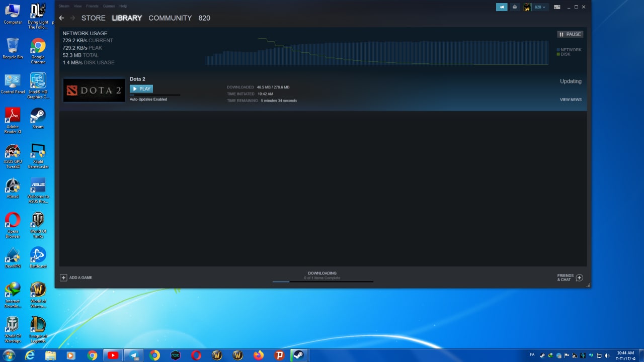Go back with the left arrow
The image size is (644, 362).
pyautogui.click(x=61, y=18)
